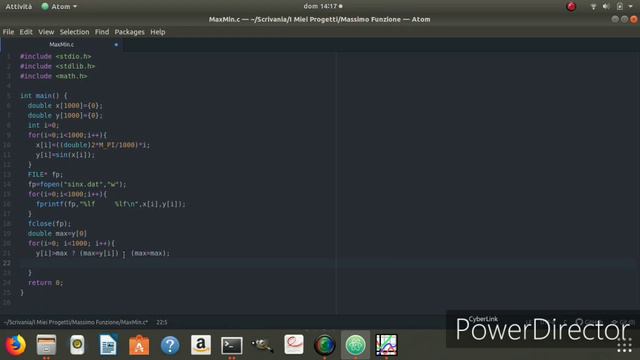The image size is (640, 360).
Task: Open the View menu
Action: pyautogui.click(x=46, y=32)
